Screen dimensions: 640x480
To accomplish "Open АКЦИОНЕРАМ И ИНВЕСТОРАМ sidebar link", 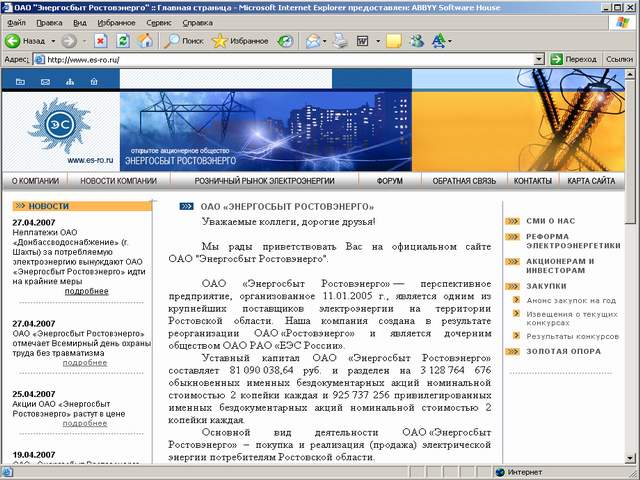I will tap(560, 266).
